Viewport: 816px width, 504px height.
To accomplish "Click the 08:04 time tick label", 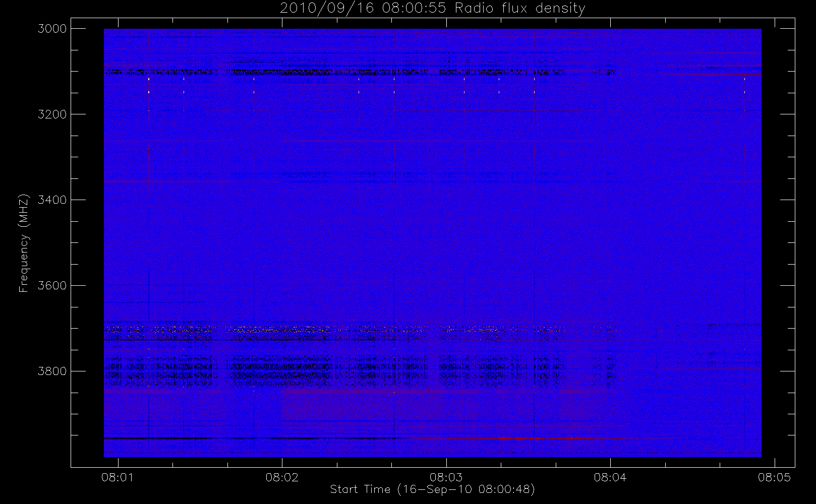I will 610,477.
